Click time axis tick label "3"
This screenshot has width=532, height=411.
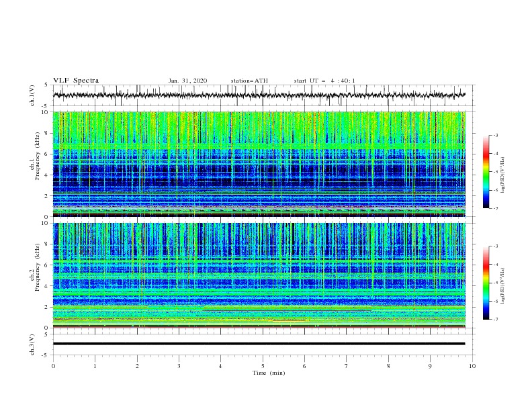[x=179, y=366]
